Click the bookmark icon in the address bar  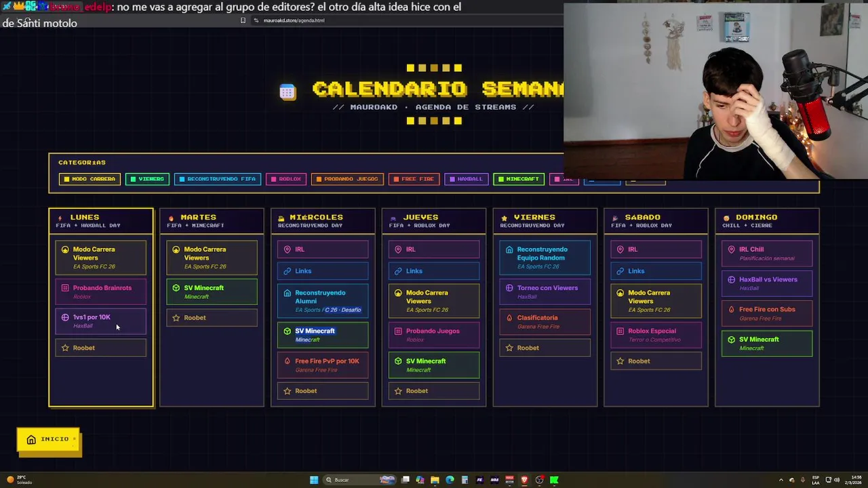pos(243,20)
